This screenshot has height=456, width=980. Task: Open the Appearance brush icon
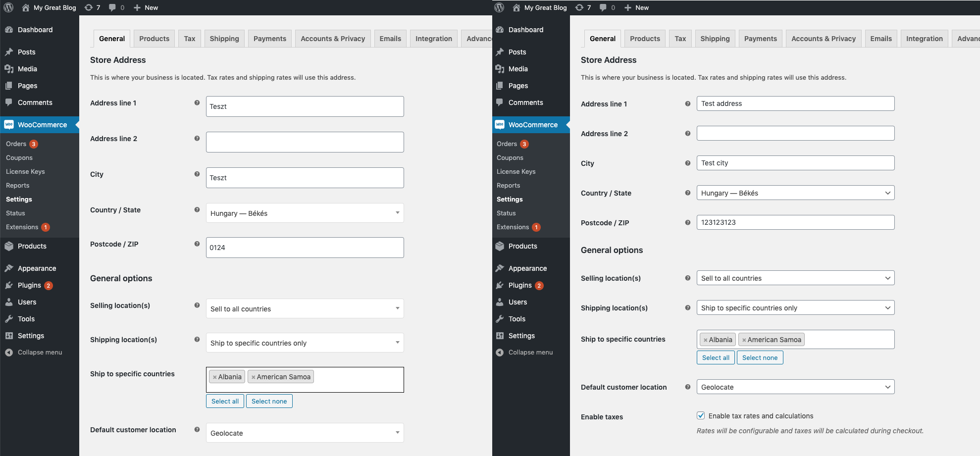tap(8, 268)
